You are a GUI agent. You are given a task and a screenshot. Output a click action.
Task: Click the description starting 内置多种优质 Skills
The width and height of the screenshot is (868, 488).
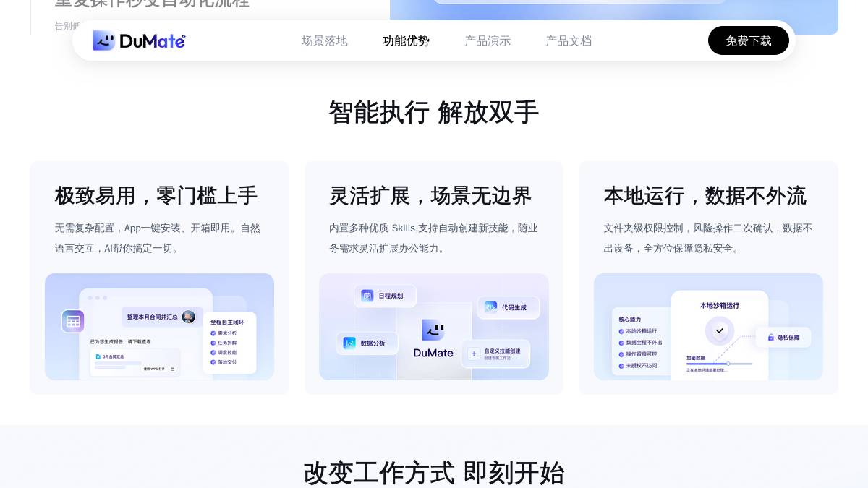(x=433, y=238)
